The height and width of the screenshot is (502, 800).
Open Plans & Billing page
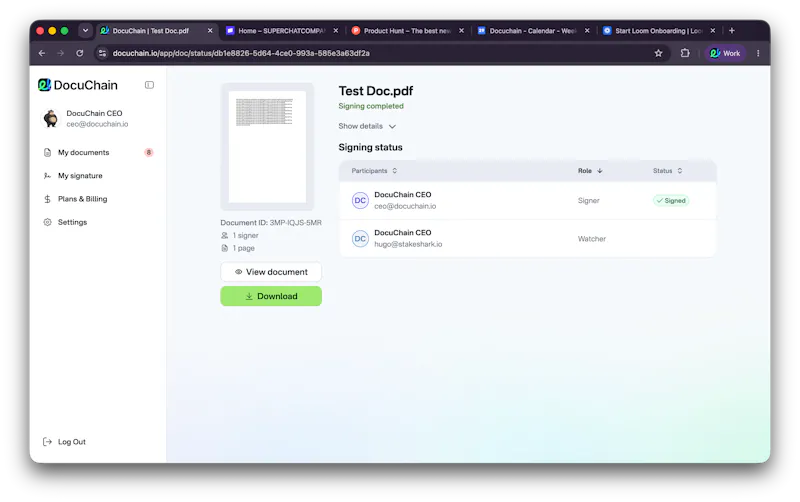(82, 199)
